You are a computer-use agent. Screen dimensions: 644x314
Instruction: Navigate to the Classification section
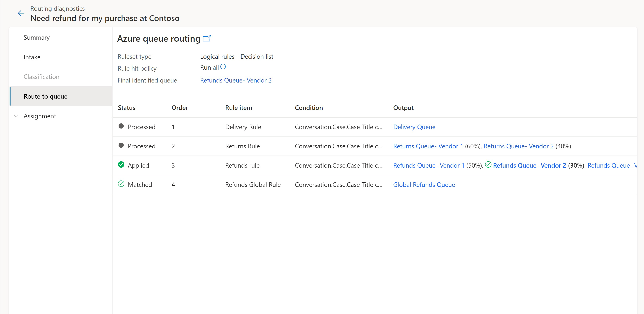[42, 76]
